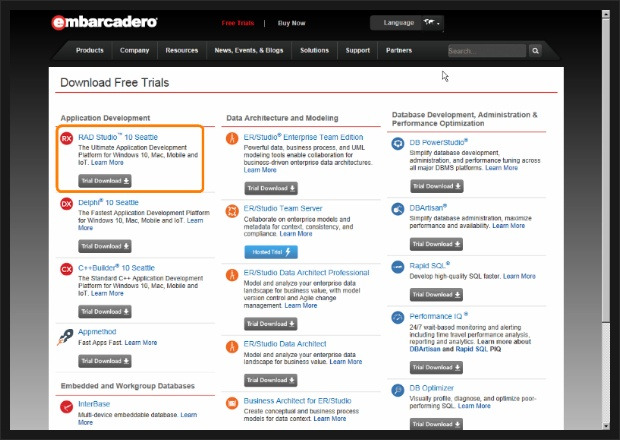This screenshot has height=440, width=620.
Task: Open the DB PowerStudio title link
Action: click(x=439, y=142)
